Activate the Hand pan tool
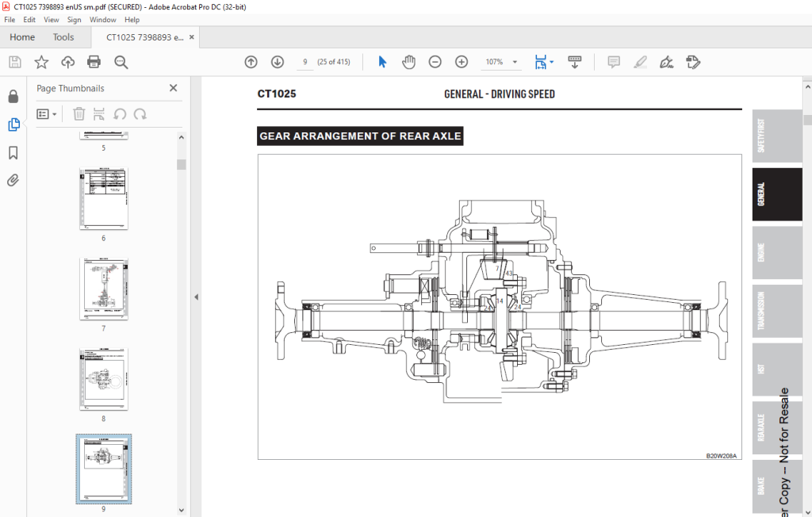 click(408, 62)
